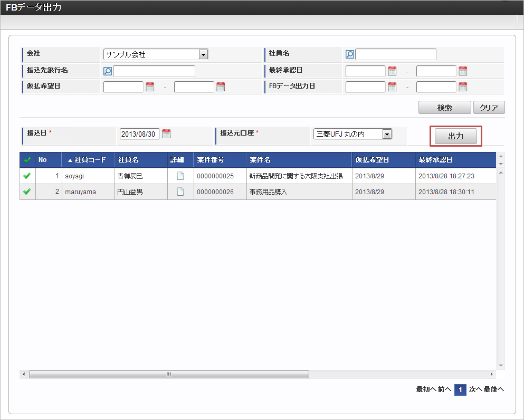Toggle the checkmark for row 1 aoyagi
The height and width of the screenshot is (420, 524).
pos(27,176)
